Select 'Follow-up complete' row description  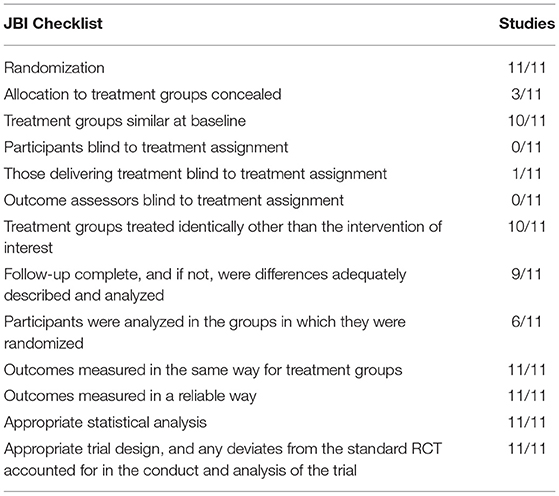coord(205,285)
